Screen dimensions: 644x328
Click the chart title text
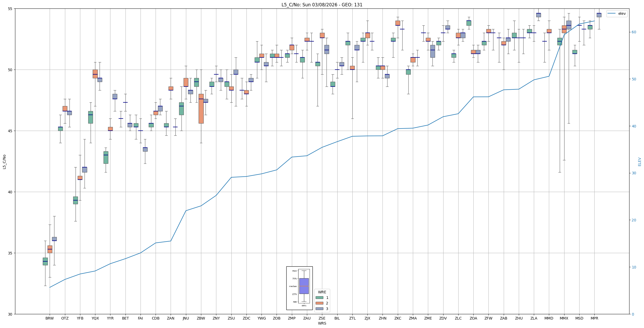(322, 5)
